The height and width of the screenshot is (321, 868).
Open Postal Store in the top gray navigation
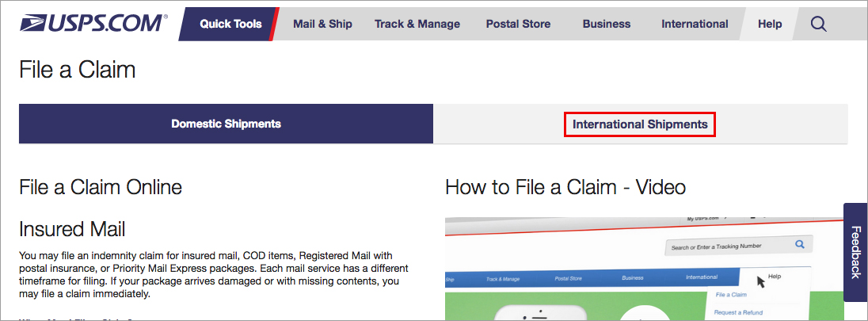[x=518, y=24]
